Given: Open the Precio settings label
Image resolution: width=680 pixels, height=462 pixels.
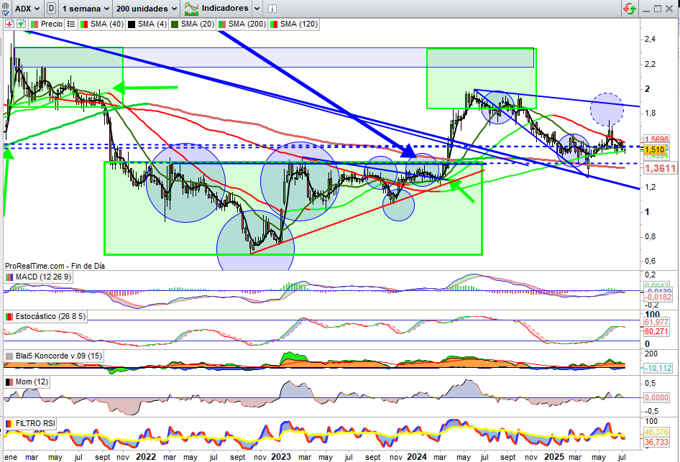Looking at the screenshot, I should [x=52, y=24].
